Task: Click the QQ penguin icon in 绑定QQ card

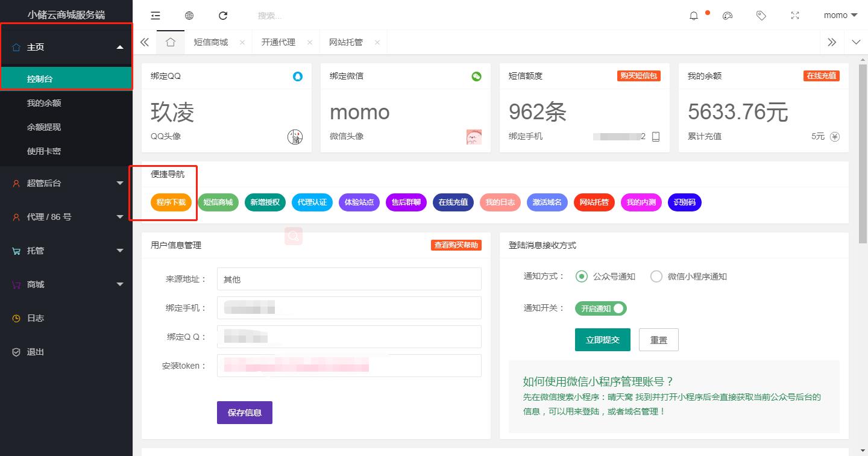Action: coord(298,77)
